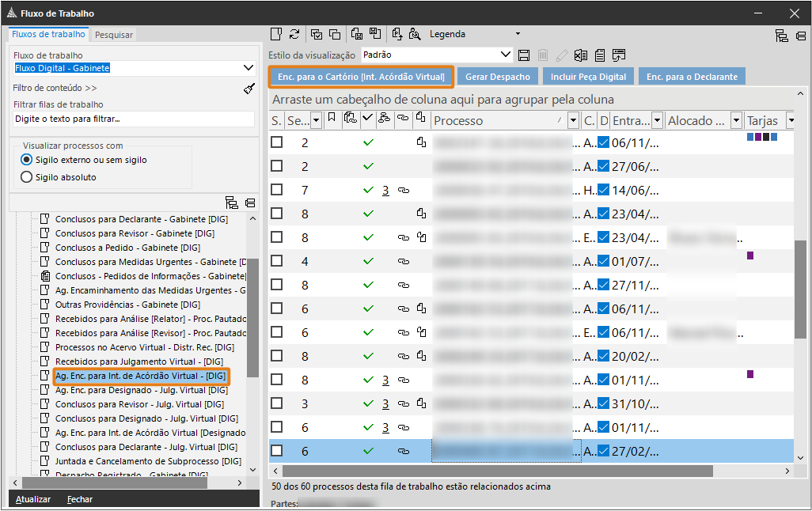Click the 'Gerar Despacho' button
Viewport: 812px width, 511px height.
click(x=498, y=77)
